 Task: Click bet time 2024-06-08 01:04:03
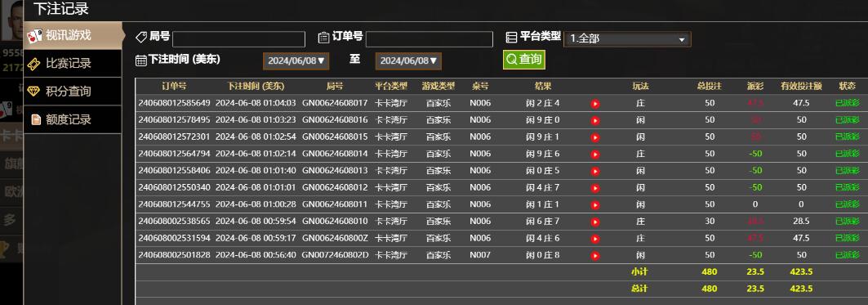[x=256, y=103]
